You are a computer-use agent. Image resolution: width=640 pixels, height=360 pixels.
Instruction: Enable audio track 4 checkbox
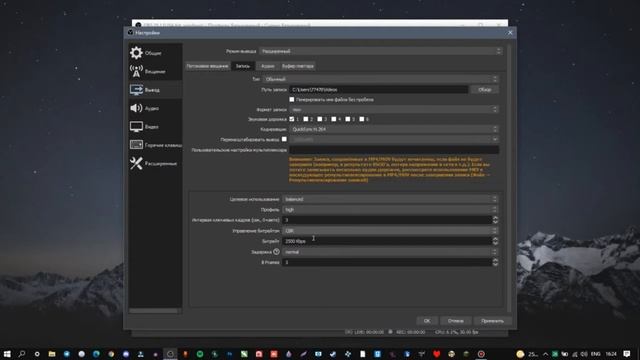pos(333,119)
